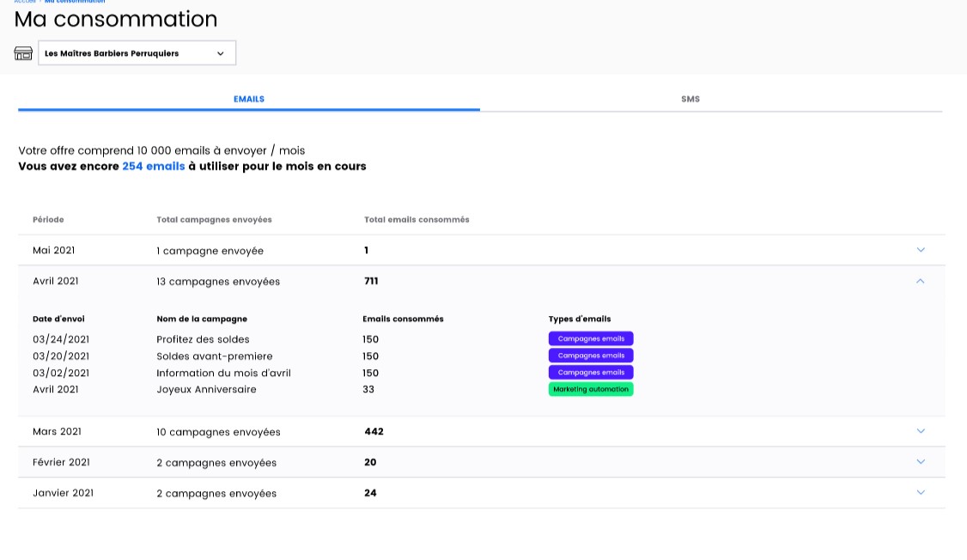Viewport: 967px width, 560px height.
Task: Click the Total campagnes envoyées column header
Action: pyautogui.click(x=214, y=220)
